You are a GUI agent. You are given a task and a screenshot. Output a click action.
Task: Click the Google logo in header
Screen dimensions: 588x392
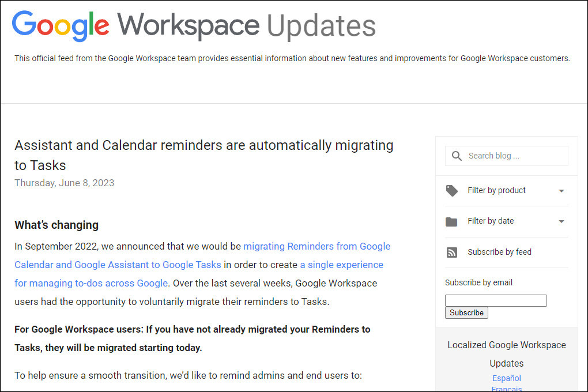(61, 25)
